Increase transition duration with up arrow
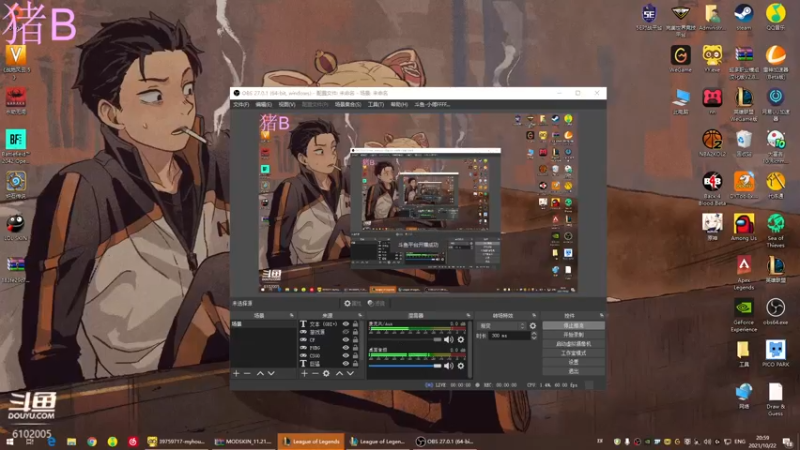The height and width of the screenshot is (450, 800). (x=534, y=334)
